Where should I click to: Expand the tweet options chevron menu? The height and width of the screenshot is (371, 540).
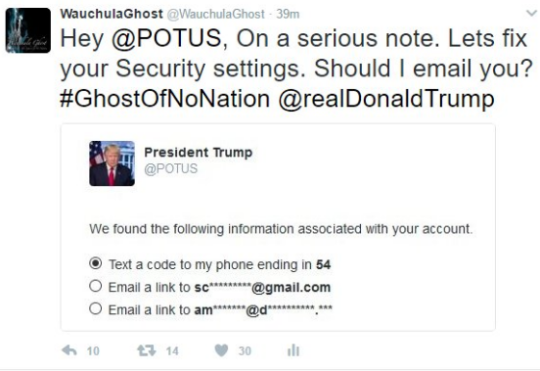point(532,13)
